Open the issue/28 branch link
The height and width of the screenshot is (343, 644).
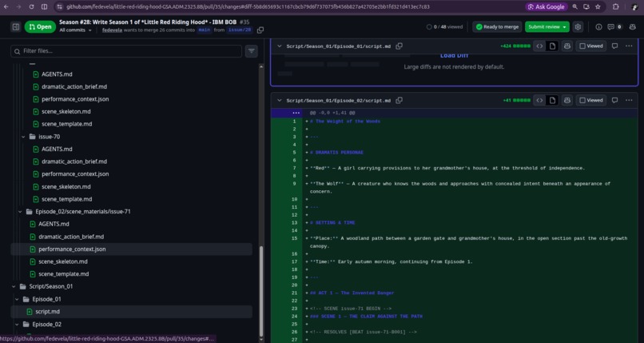click(x=240, y=30)
